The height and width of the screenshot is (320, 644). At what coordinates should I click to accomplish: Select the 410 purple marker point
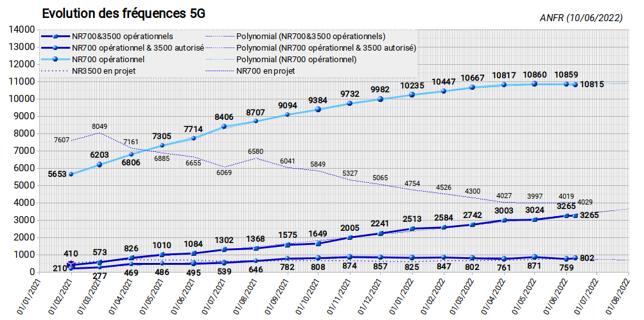pos(71,264)
